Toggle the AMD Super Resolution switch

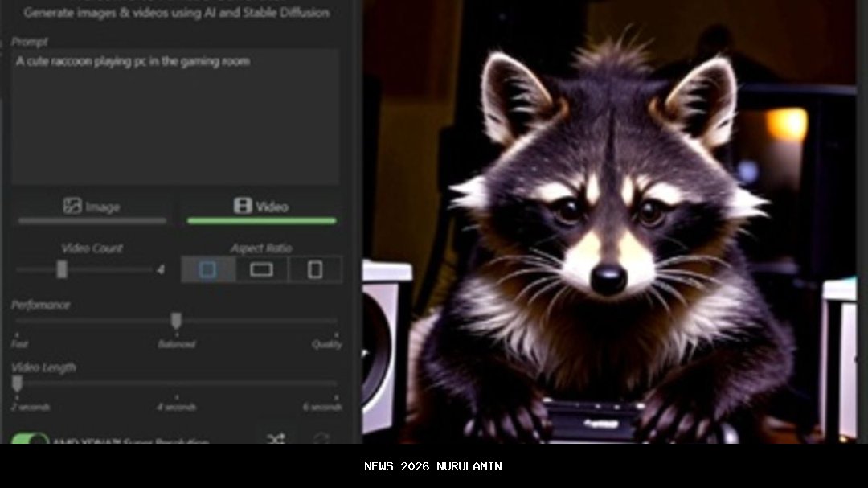click(x=30, y=439)
